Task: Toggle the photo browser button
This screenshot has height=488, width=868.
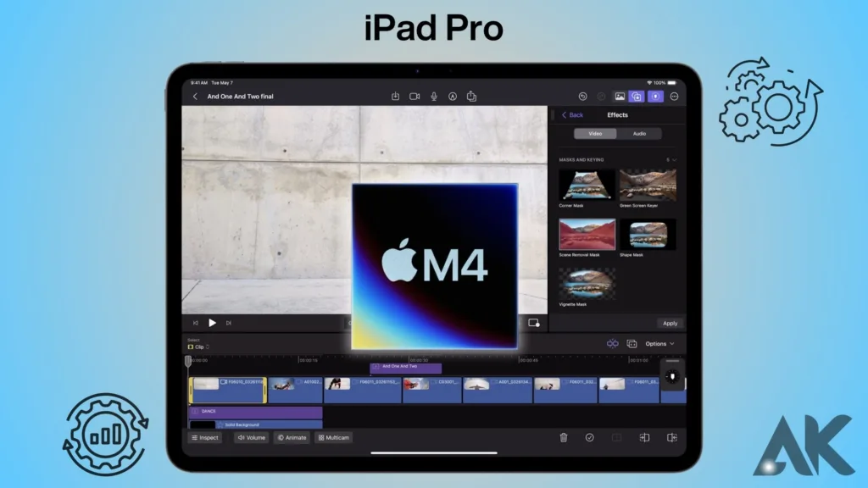Action: pos(620,97)
